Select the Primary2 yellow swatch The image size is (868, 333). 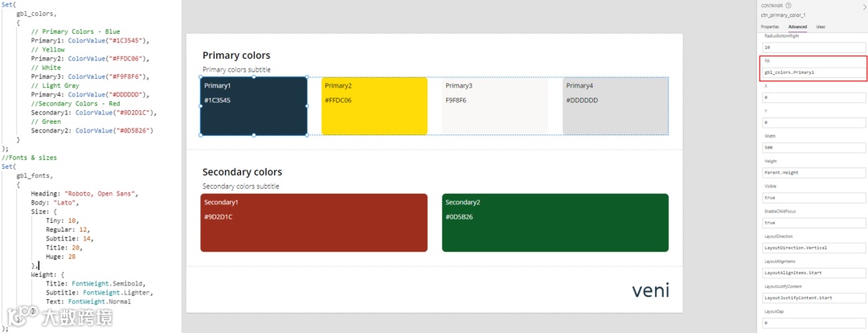375,106
